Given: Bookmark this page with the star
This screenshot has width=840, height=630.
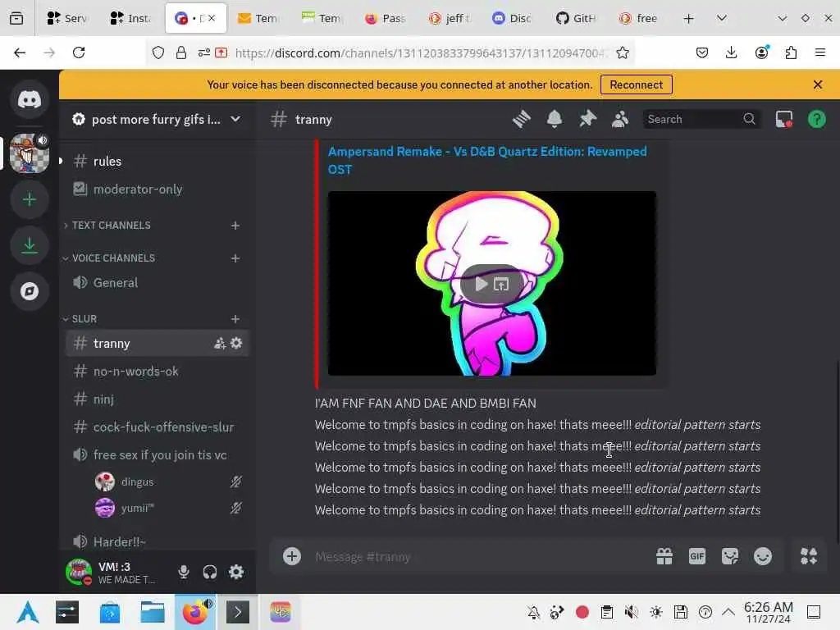Looking at the screenshot, I should (x=622, y=52).
